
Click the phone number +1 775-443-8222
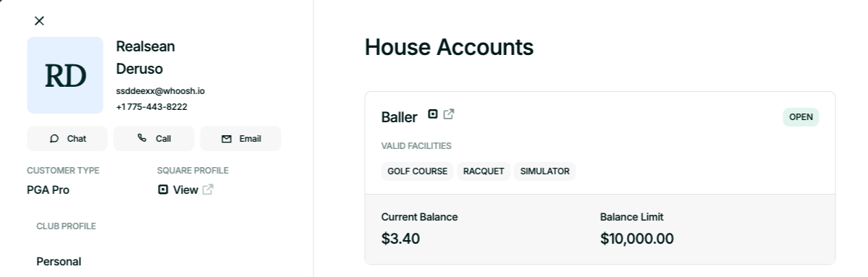[x=152, y=107]
